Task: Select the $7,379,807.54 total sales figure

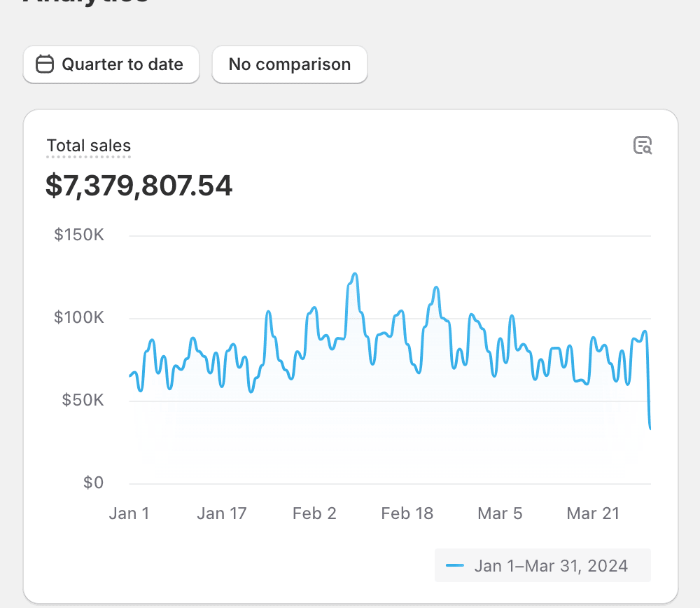Action: [x=139, y=186]
